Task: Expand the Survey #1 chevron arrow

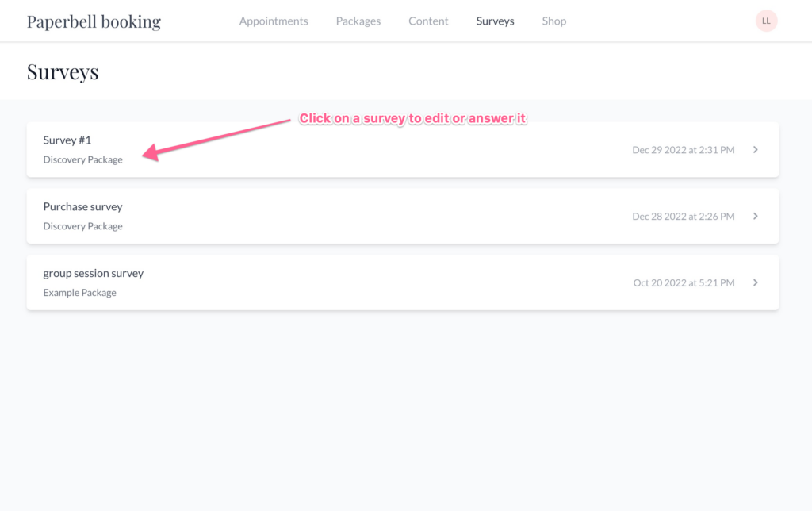Action: (x=755, y=149)
